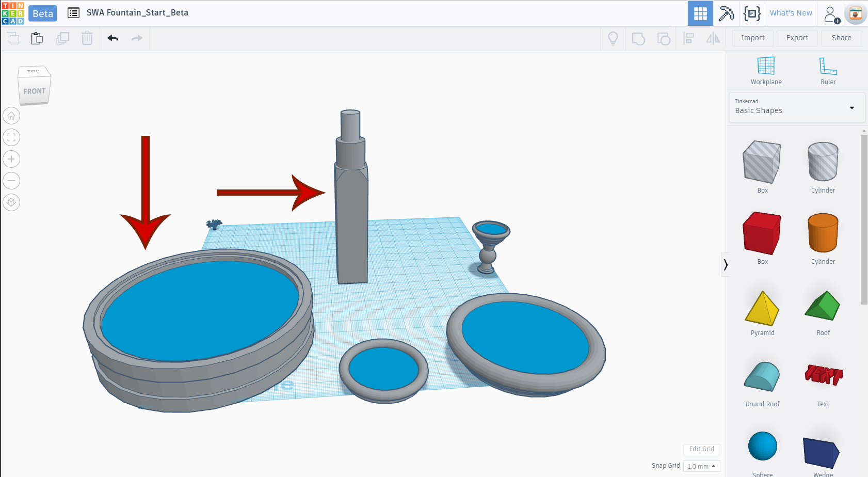
Task: Click the Export button
Action: pos(797,38)
